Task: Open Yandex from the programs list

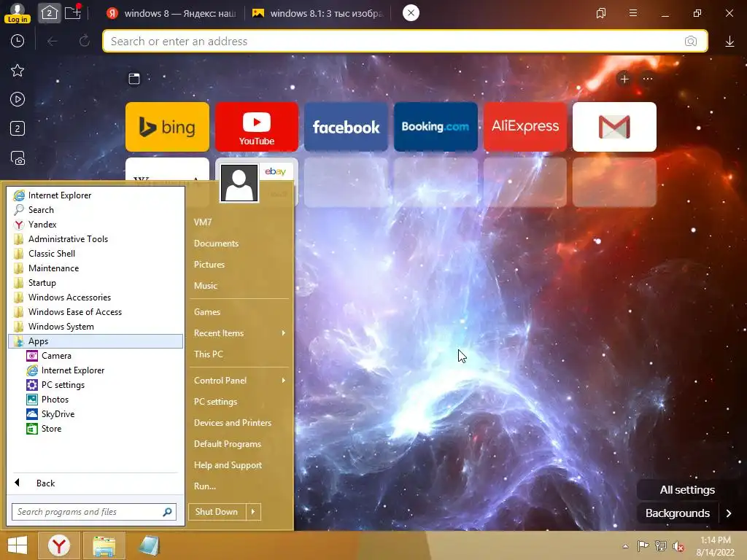Action: tap(96, 225)
